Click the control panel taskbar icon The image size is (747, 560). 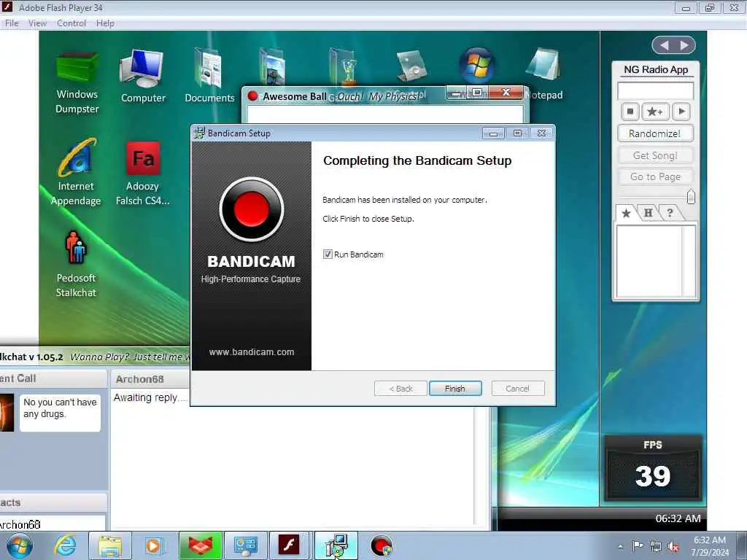tap(245, 545)
